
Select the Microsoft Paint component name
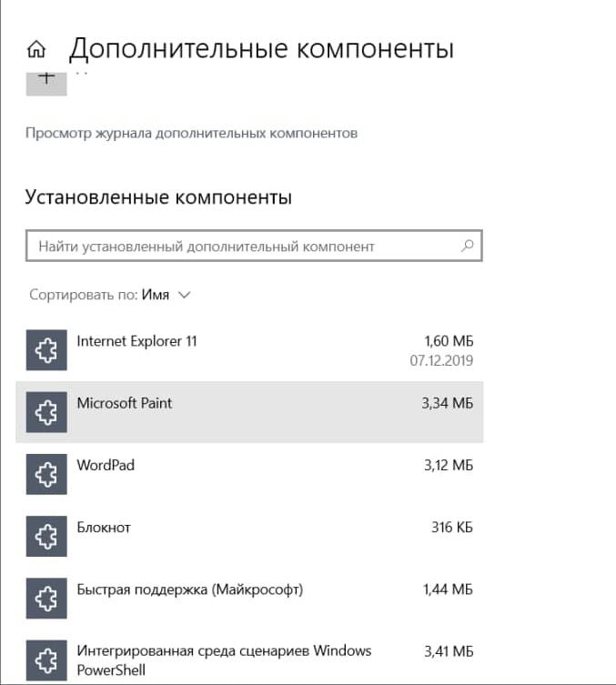pyautogui.click(x=125, y=403)
